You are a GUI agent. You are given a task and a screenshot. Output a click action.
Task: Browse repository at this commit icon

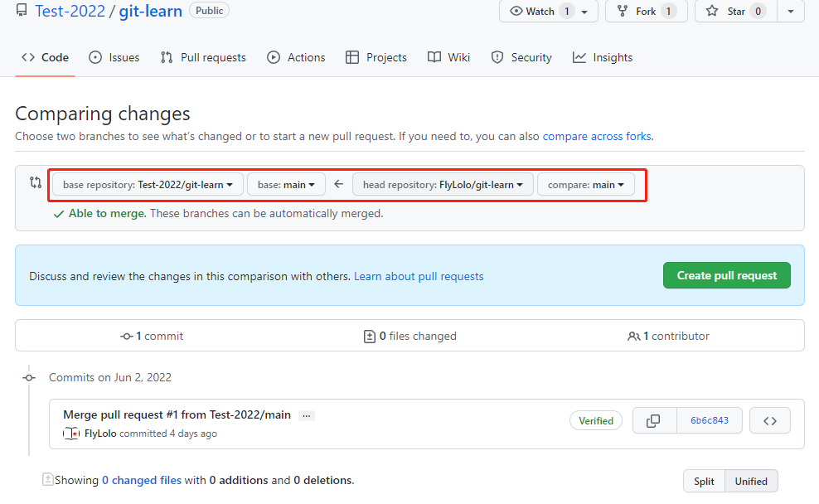pyautogui.click(x=770, y=420)
